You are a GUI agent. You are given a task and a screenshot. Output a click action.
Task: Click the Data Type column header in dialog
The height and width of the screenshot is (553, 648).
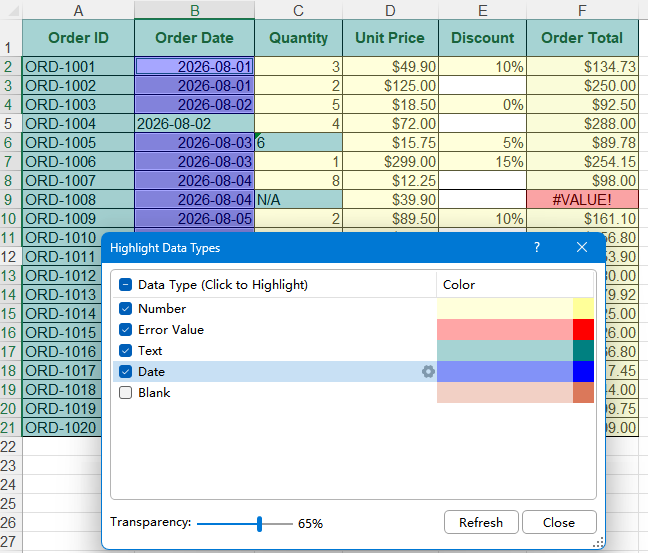[274, 285]
